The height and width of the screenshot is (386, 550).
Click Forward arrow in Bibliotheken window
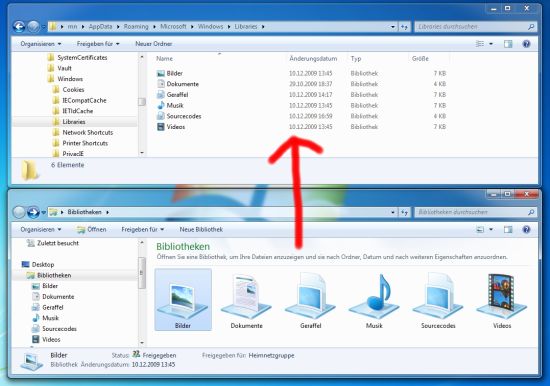pyautogui.click(x=33, y=212)
